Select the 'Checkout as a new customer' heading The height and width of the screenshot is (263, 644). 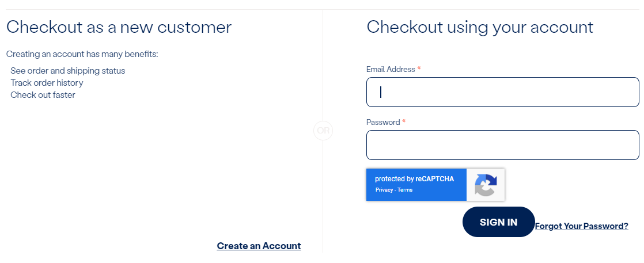pyautogui.click(x=119, y=28)
